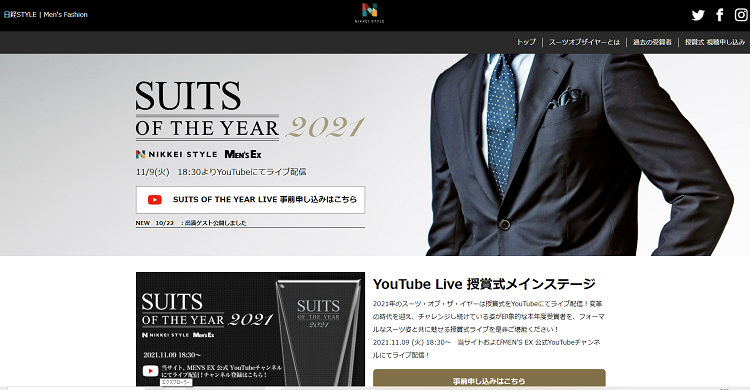Viewport: 750px width, 390px height.
Task: Open the トップ menu item
Action: click(526, 42)
